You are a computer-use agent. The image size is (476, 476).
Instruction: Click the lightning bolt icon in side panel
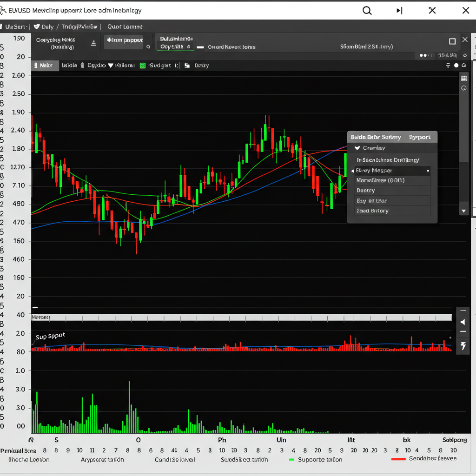click(463, 346)
